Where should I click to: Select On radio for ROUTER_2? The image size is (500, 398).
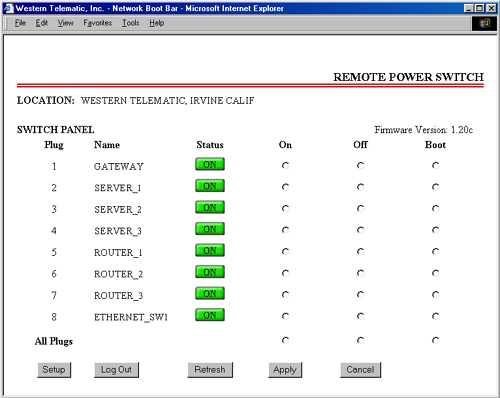[x=285, y=273]
